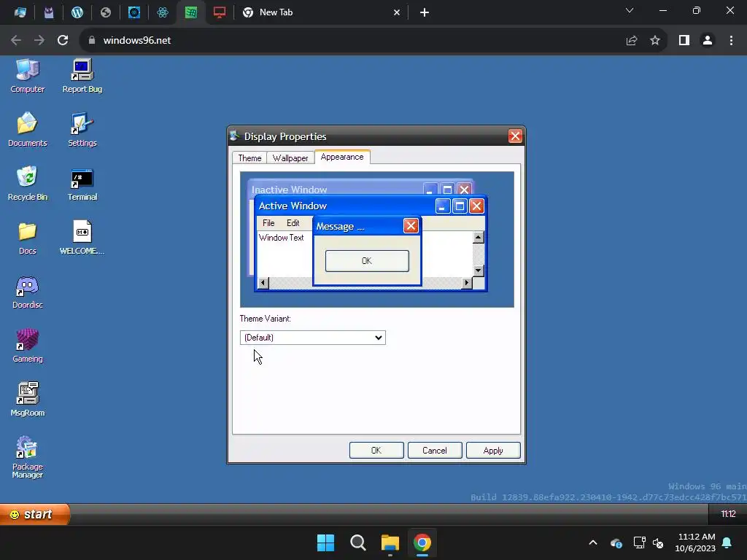Share this page from the address bar

[x=632, y=41]
